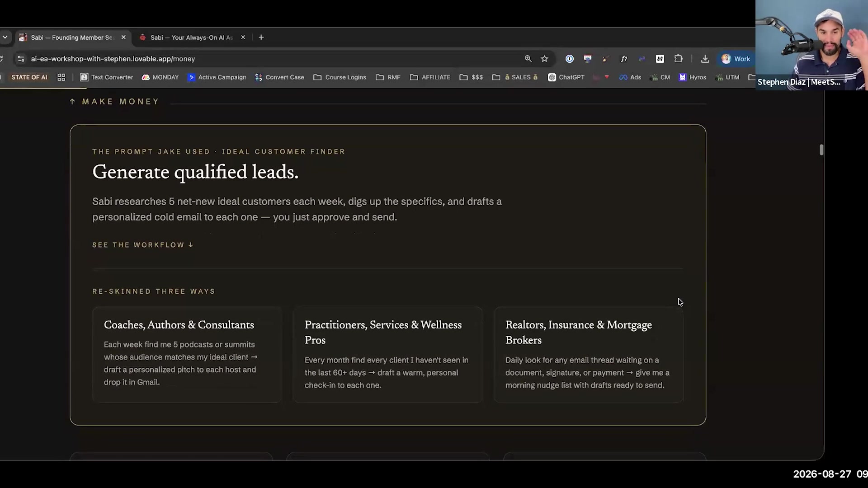The height and width of the screenshot is (488, 868).
Task: Switch to the Sabi — Your Always-On AI tab
Action: 191,38
